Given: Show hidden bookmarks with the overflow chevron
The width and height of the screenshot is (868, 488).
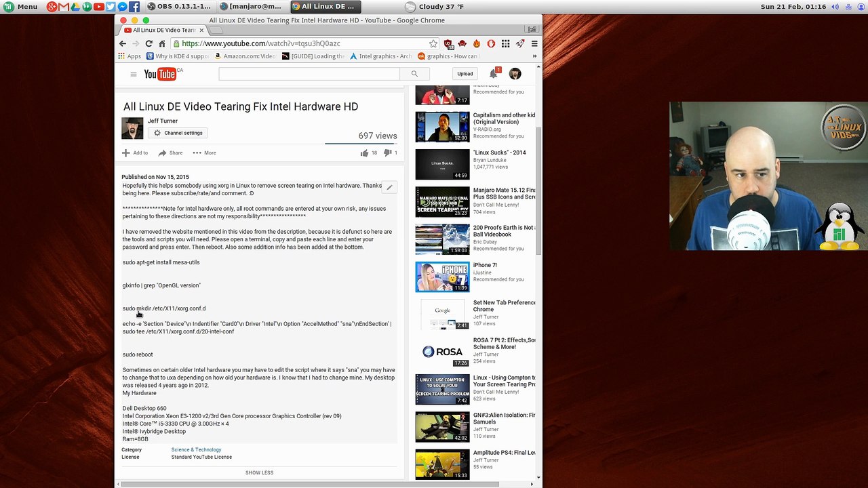Looking at the screenshot, I should pyautogui.click(x=534, y=56).
